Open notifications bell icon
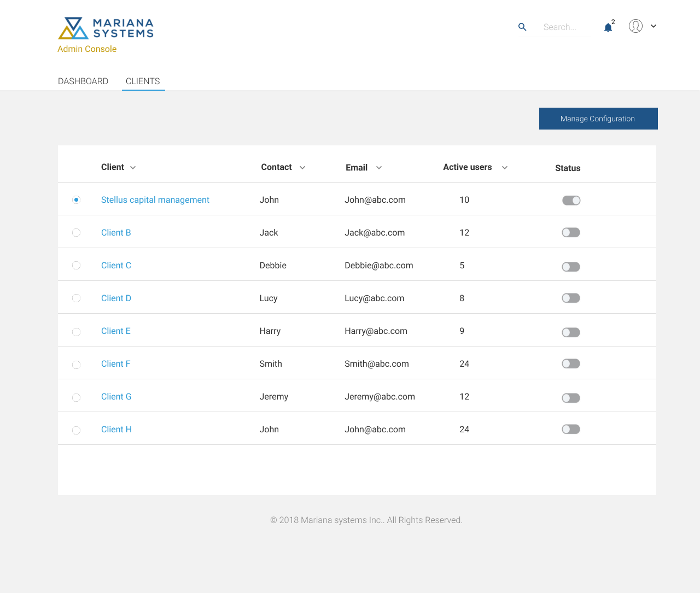Screen dimensions: 700x593 (608, 27)
